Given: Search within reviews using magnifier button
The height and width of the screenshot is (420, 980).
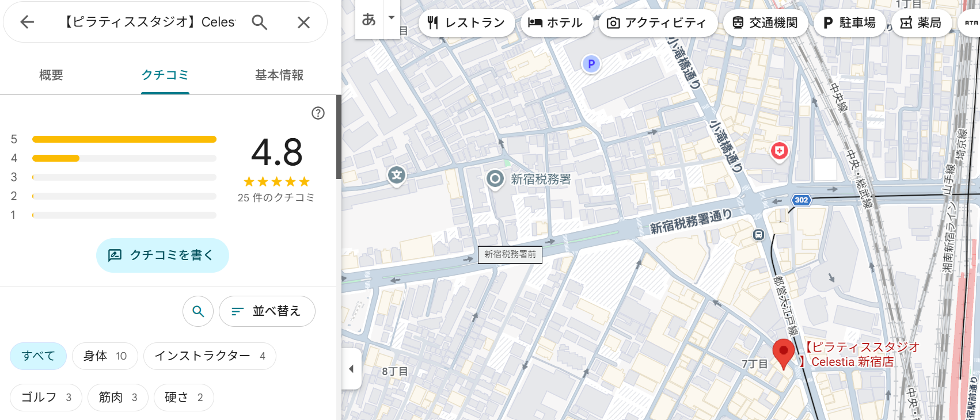Looking at the screenshot, I should tap(198, 311).
